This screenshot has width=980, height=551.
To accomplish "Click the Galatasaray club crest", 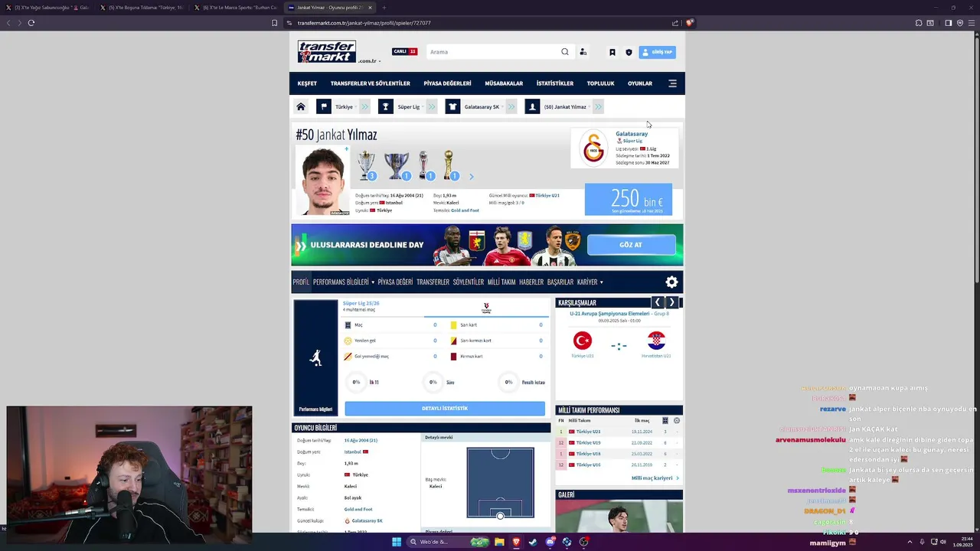I will pos(594,148).
